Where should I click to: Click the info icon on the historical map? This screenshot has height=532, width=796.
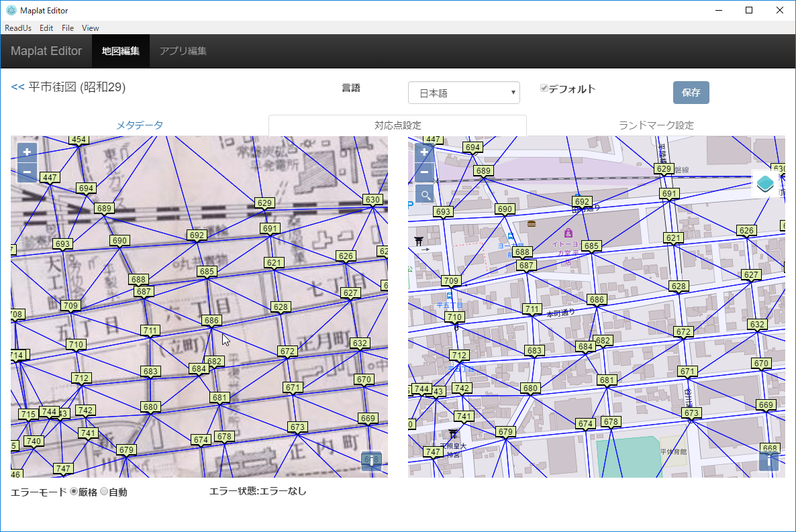(371, 461)
